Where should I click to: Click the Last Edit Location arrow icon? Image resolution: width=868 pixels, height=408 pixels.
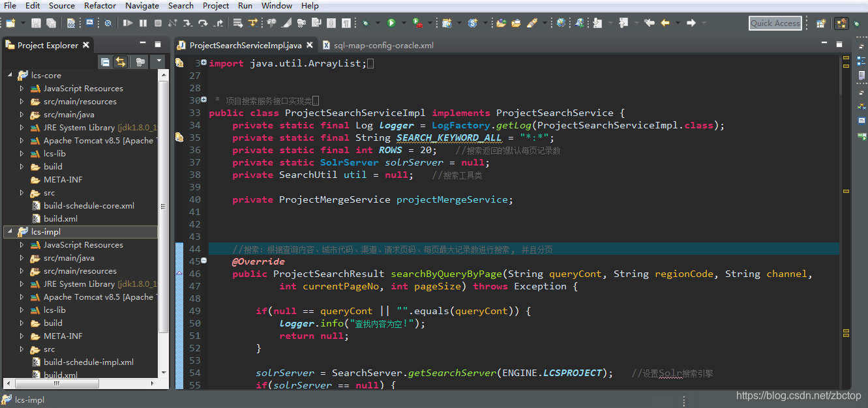pos(649,23)
